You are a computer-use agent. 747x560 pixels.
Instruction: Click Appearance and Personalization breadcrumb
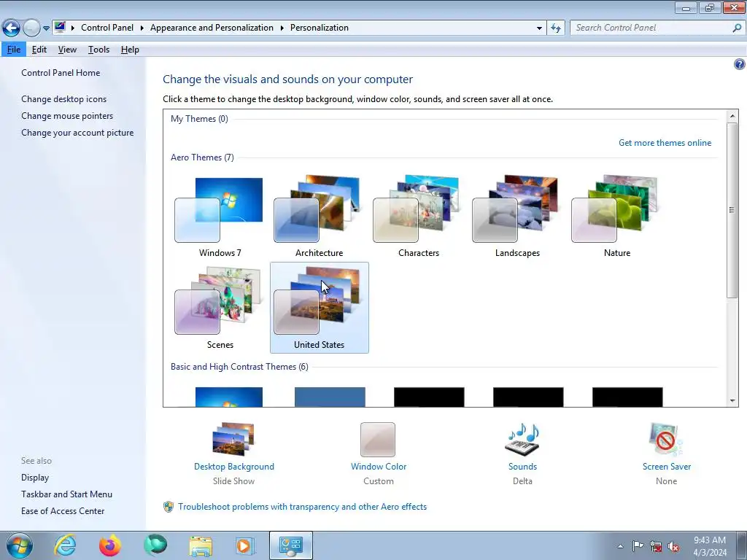[212, 28]
